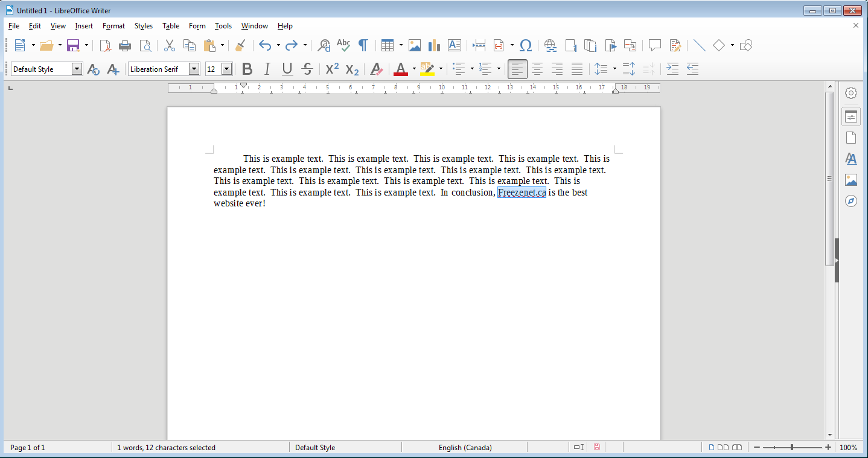Open the bullet list style dropdown arrow
This screenshot has width=868, height=458.
[x=472, y=69]
